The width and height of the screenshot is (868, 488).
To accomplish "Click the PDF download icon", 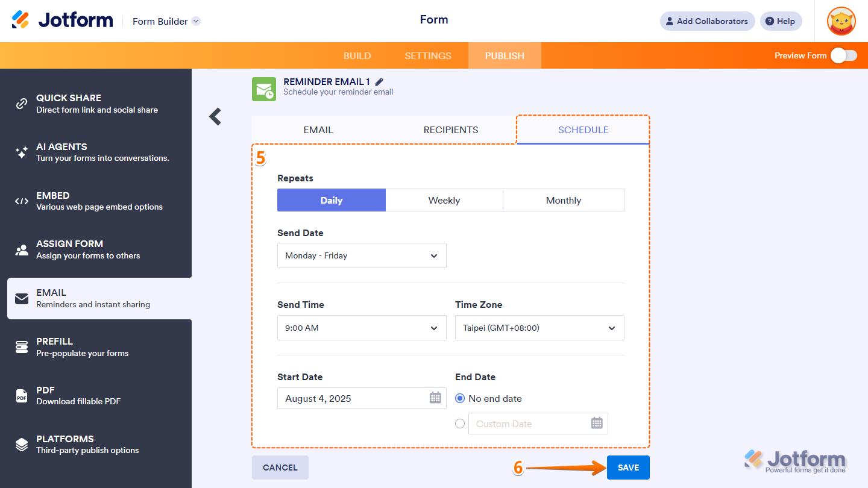I will [x=22, y=395].
